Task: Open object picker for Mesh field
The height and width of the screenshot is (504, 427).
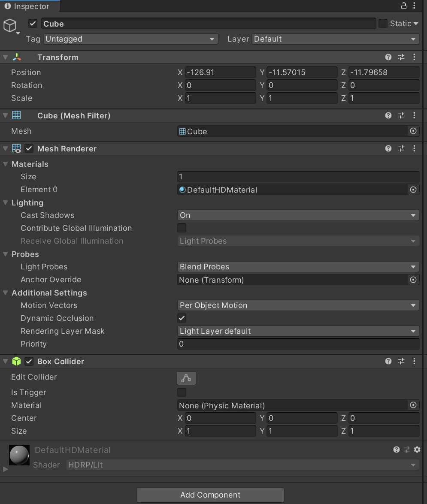Action: pos(413,131)
